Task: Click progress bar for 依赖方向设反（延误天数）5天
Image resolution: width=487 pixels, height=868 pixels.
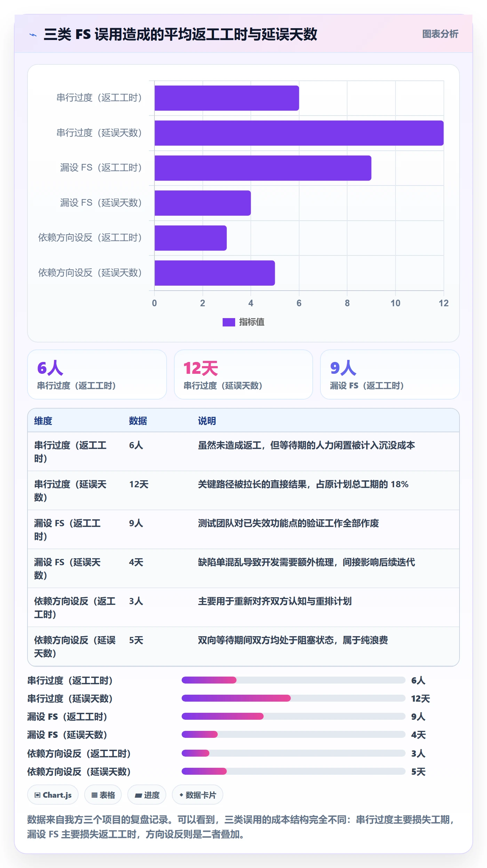Action: pyautogui.click(x=293, y=771)
